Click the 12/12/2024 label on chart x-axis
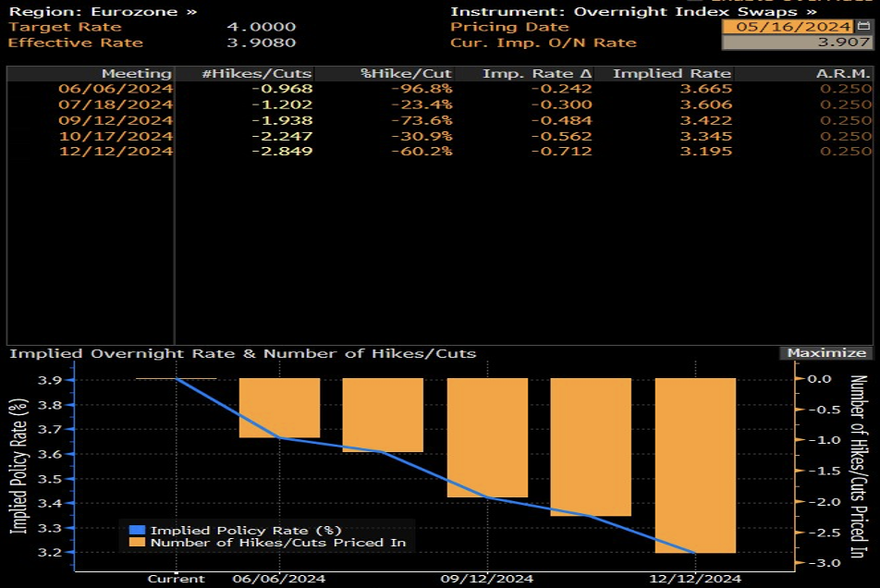Viewport: 880px width, 588px height. coord(695,579)
